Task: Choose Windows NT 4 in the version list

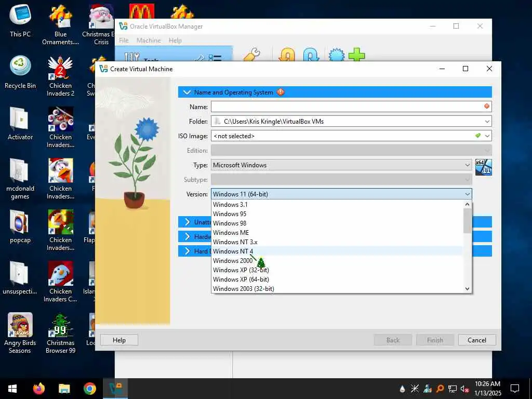Action: [337, 251]
